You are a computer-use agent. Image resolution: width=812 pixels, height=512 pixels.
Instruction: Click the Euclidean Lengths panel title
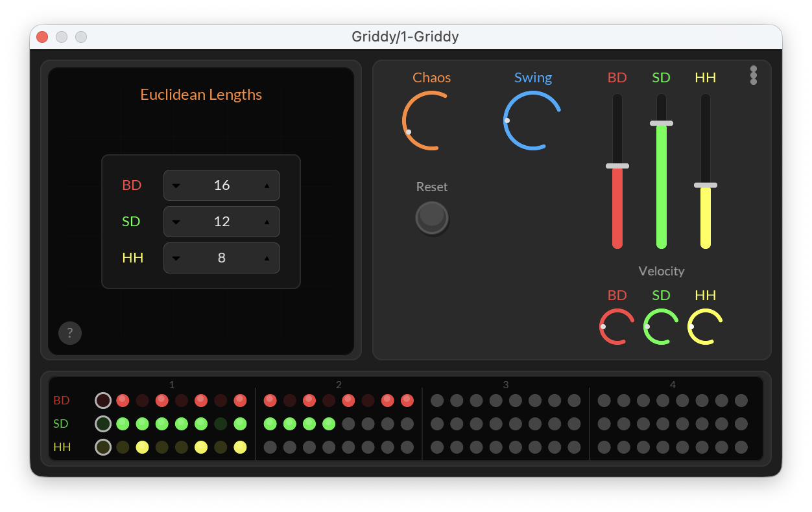click(201, 95)
